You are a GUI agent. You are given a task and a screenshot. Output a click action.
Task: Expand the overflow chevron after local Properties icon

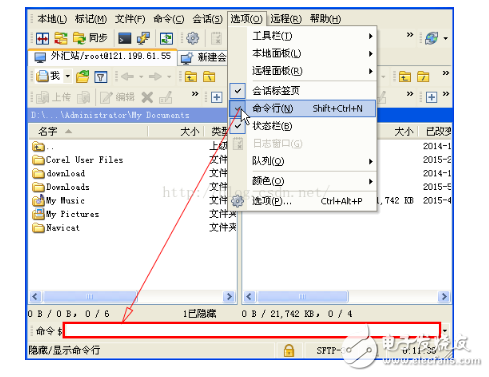[195, 94]
